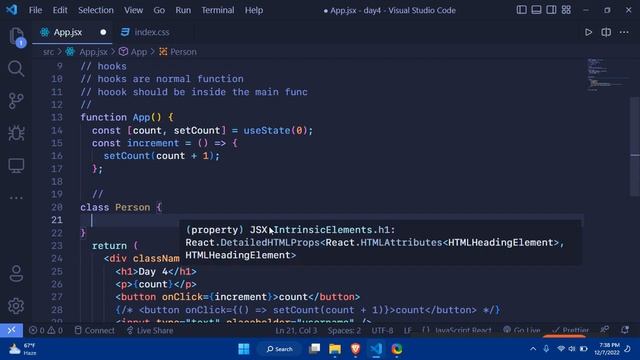Show errors and warnings count
640x360 pixels.
click(46, 331)
